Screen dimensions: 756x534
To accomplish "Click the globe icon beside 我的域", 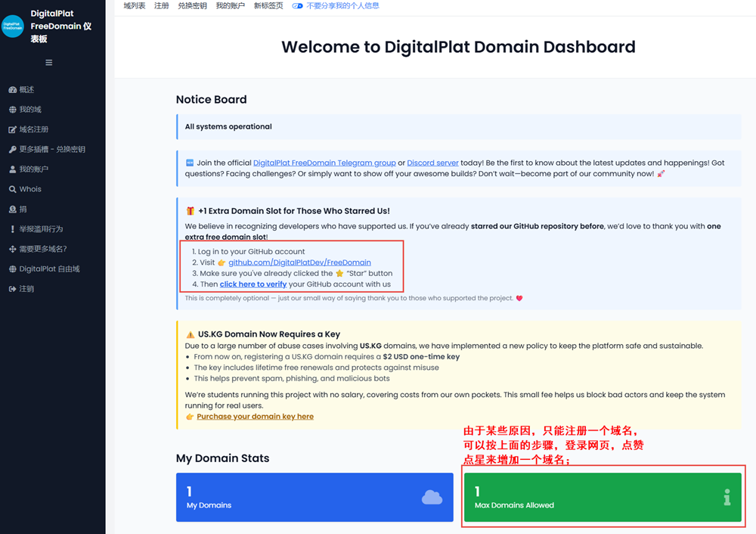I will coord(13,110).
